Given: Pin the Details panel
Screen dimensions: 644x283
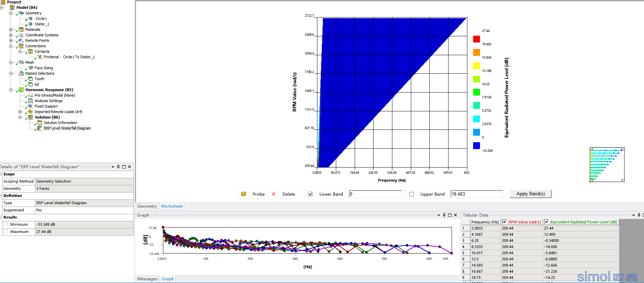Looking at the screenshot, I should pos(118,167).
